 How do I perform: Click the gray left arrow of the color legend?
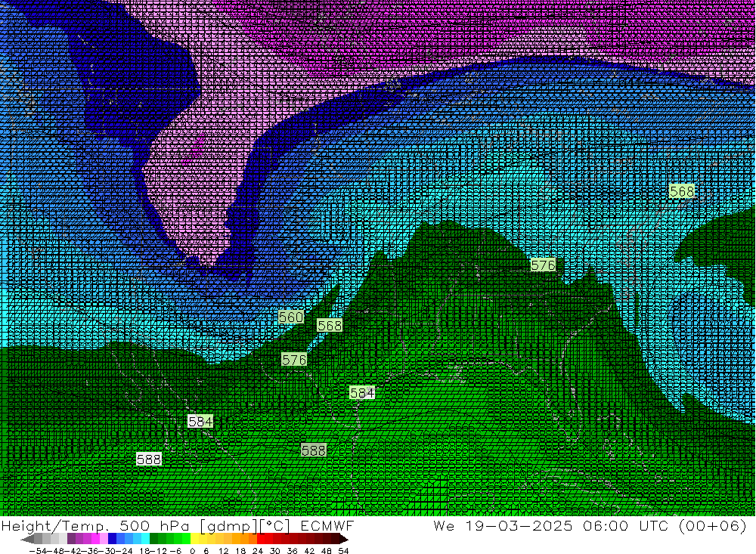[x=27, y=539]
